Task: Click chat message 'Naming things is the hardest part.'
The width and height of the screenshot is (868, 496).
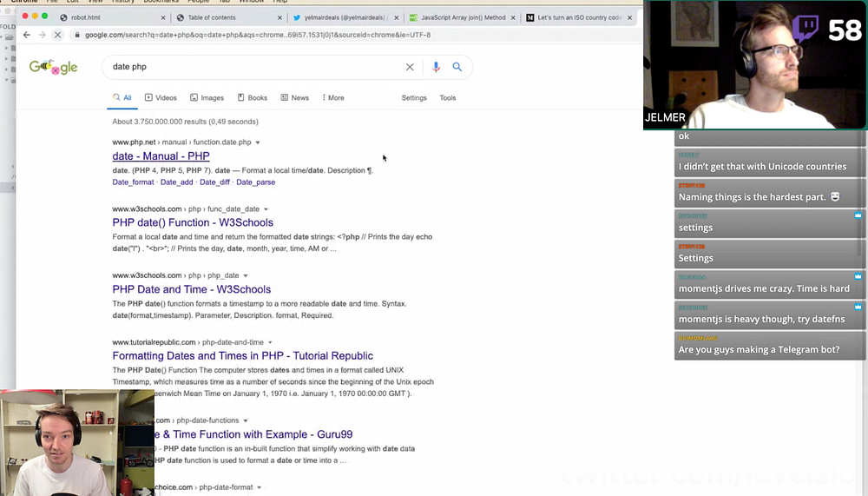Action: (769, 194)
